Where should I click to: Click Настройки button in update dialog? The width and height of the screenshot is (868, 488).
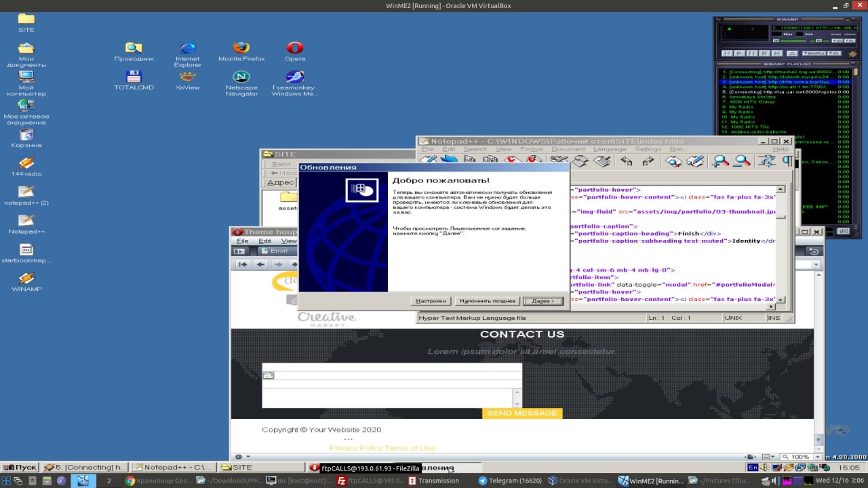pos(431,301)
